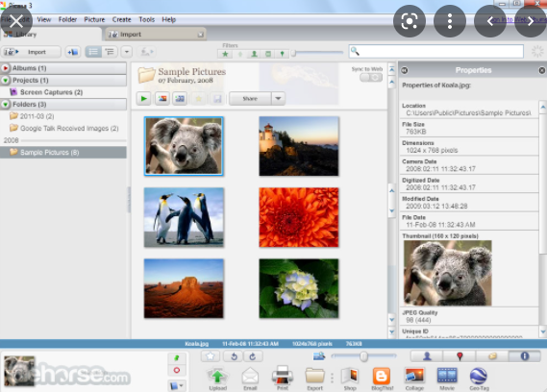This screenshot has width=547, height=392.
Task: Rotate picture clockwise
Action: tap(253, 356)
